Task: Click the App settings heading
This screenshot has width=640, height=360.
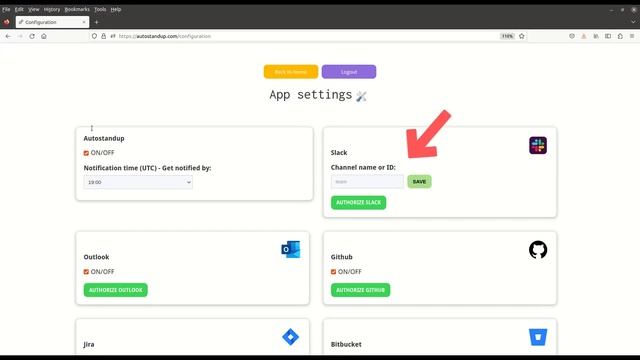Action: point(311,95)
